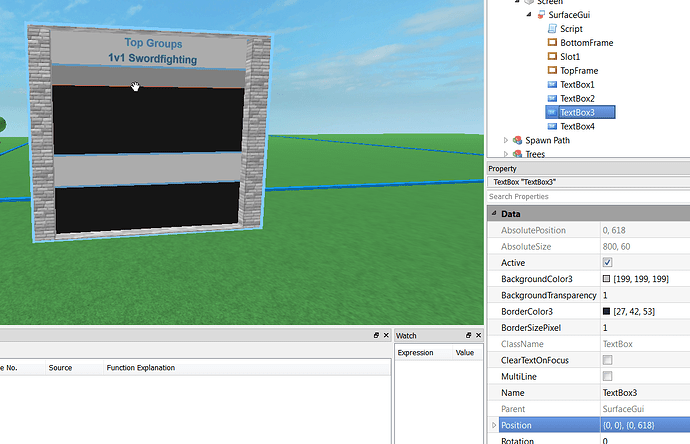The image size is (690, 444).
Task: Expand the Spawn Path tree node
Action: pos(506,140)
